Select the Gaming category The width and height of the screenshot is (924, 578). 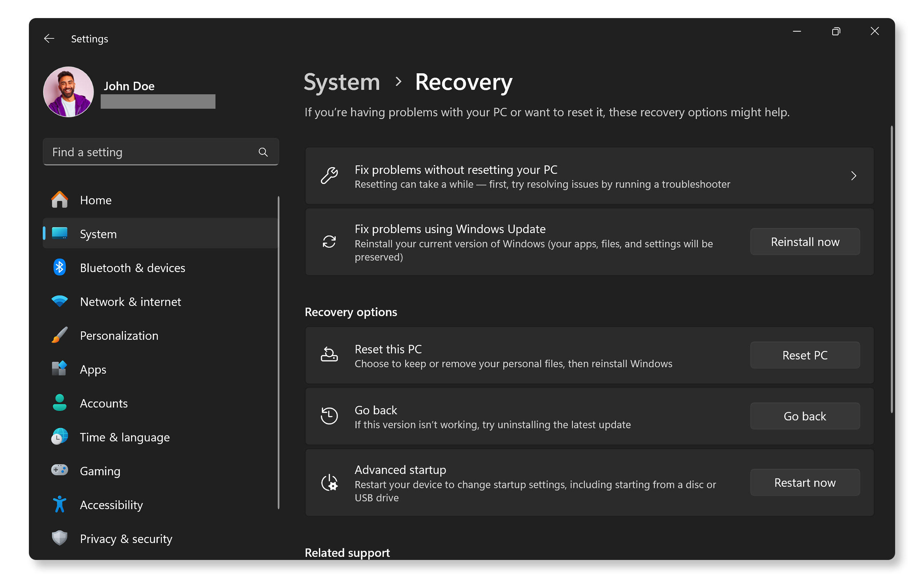pos(160,471)
